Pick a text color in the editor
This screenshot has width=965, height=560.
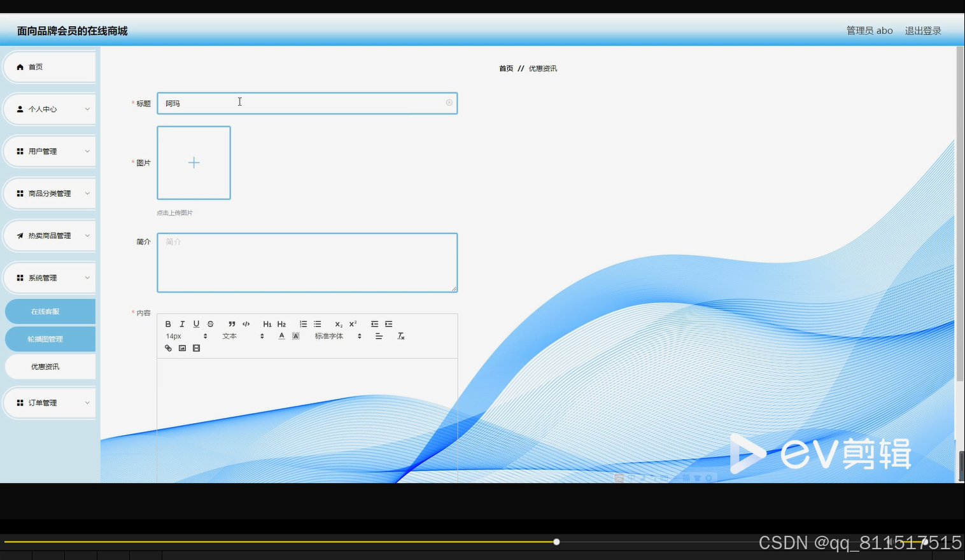point(281,336)
